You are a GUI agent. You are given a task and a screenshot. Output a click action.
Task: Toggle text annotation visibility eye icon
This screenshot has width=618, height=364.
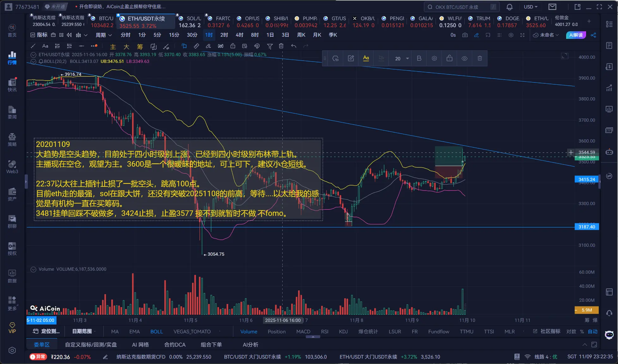pos(464,58)
